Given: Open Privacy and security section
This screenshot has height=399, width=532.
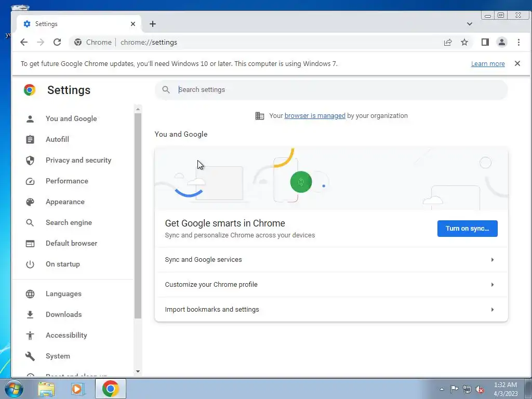Looking at the screenshot, I should click(78, 160).
